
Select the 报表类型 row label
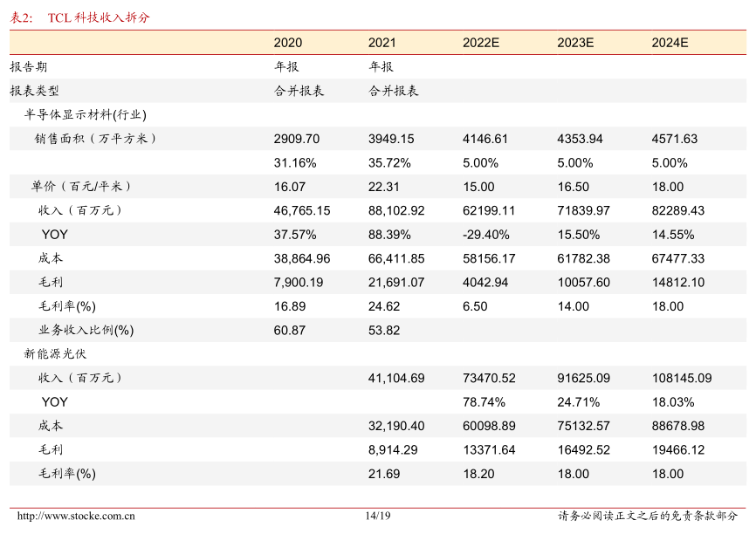(x=35, y=91)
